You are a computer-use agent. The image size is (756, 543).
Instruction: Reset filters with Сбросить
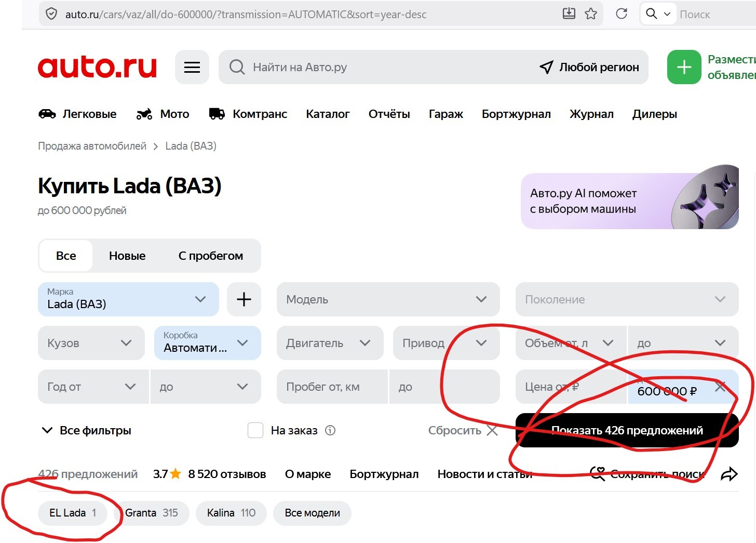click(x=463, y=430)
